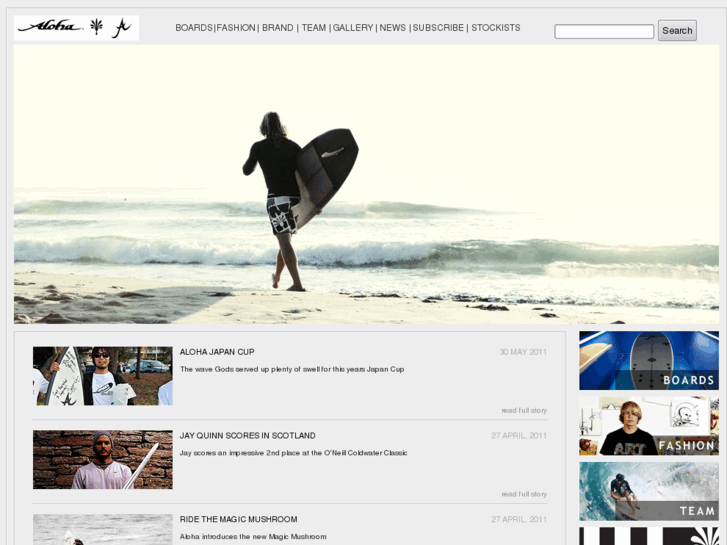Click the stylized A logo icon

click(122, 28)
